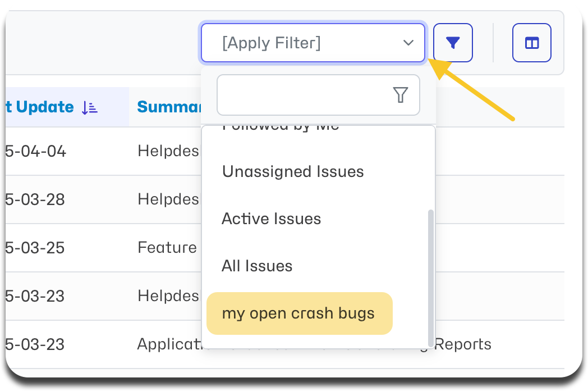Viewport: 588px width, 391px height.
Task: Choose the Active Issues filter option
Action: 271,219
